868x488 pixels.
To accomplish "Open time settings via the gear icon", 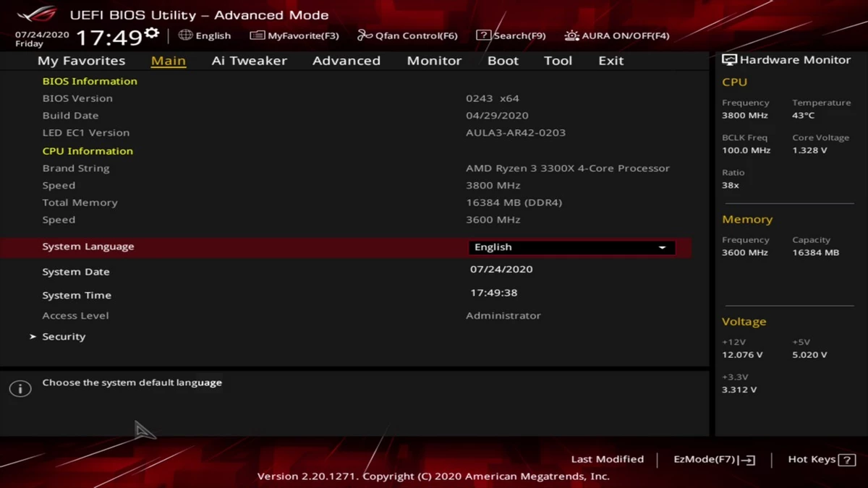I will (151, 33).
